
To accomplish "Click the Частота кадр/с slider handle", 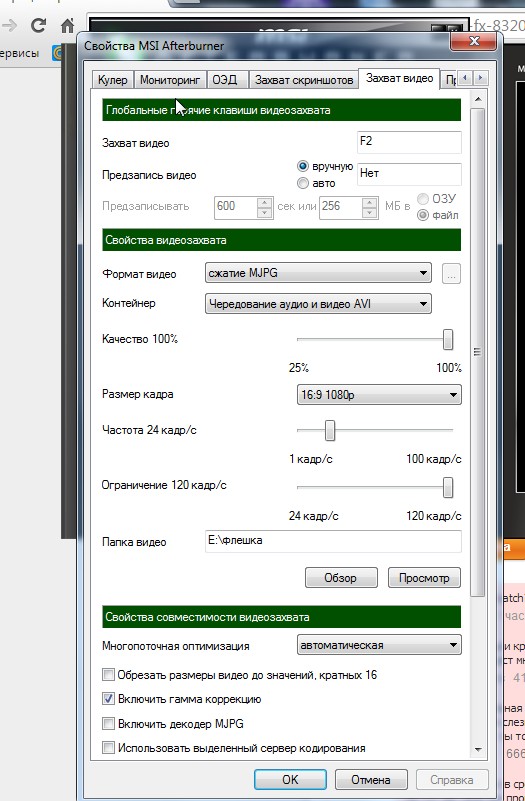I will (330, 431).
